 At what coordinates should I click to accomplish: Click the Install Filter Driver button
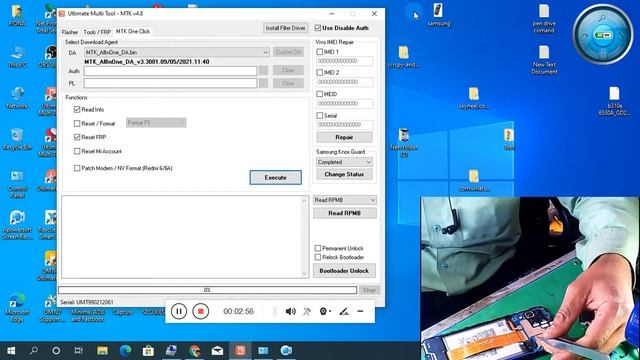tap(286, 28)
